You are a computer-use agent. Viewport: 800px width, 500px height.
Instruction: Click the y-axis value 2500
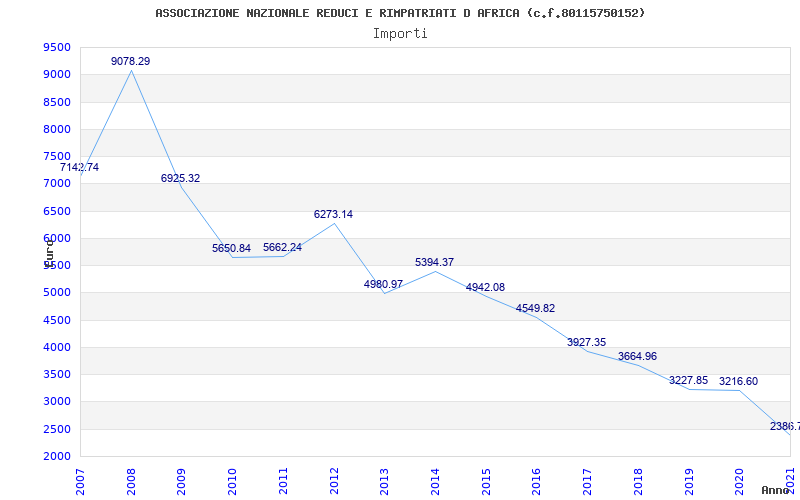[x=57, y=429]
